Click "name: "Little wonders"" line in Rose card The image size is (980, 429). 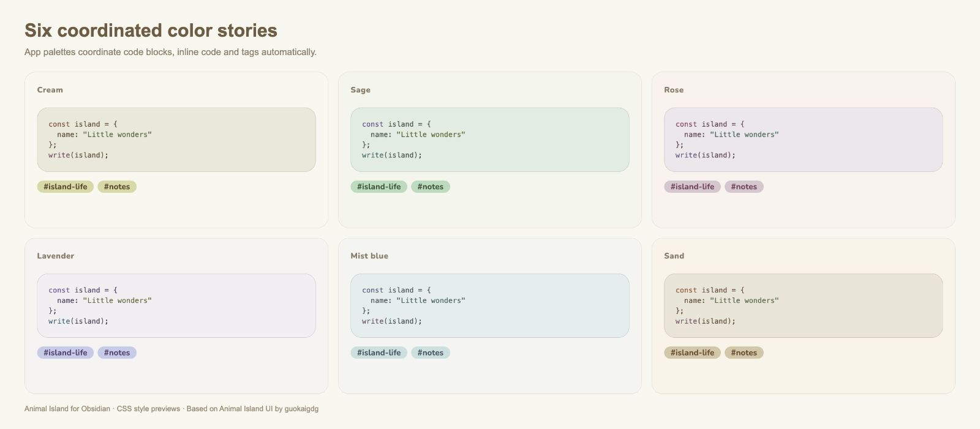[x=731, y=135]
